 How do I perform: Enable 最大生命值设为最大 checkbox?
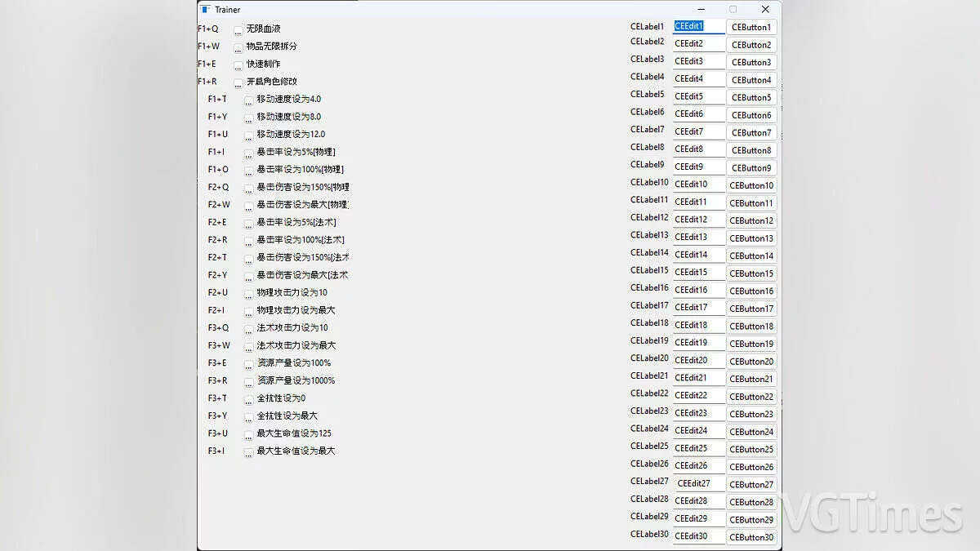point(249,451)
